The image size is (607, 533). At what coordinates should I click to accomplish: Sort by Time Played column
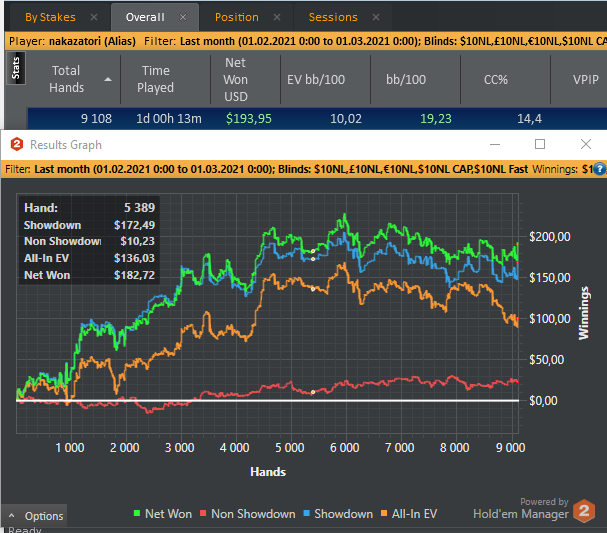[156, 79]
